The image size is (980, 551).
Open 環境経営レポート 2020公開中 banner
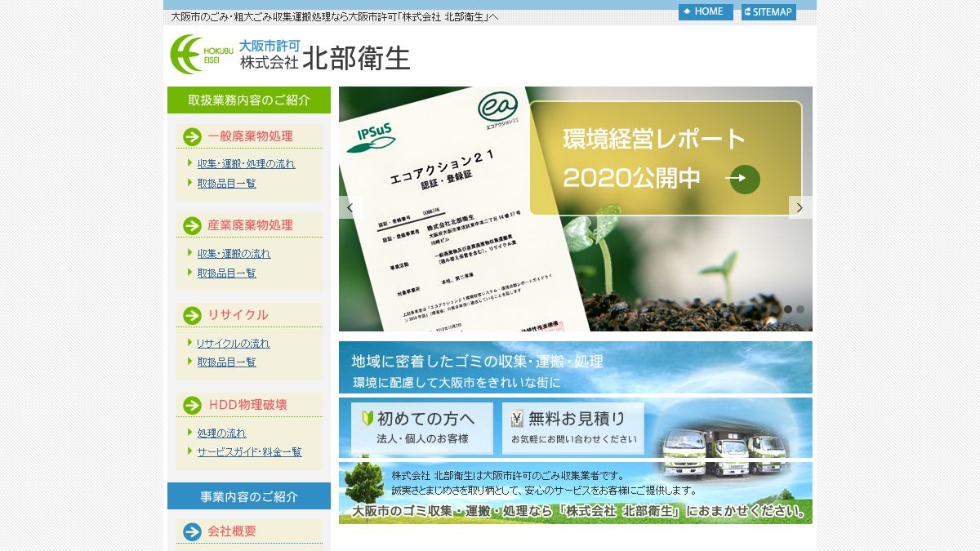coord(666,158)
